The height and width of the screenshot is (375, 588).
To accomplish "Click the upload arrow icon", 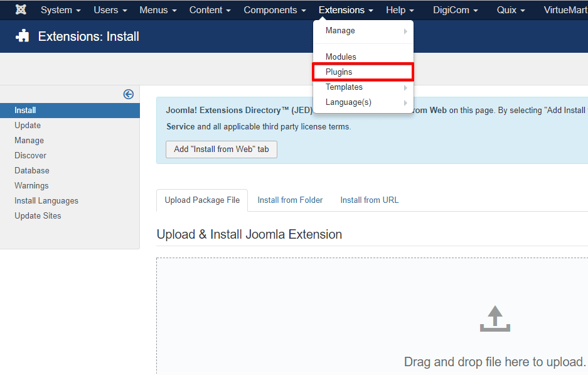I will [494, 318].
